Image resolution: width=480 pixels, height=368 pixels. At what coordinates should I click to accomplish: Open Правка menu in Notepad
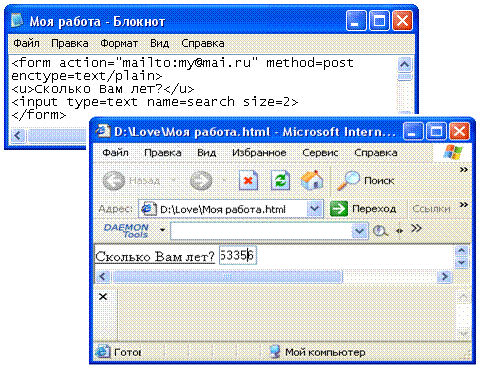click(70, 43)
